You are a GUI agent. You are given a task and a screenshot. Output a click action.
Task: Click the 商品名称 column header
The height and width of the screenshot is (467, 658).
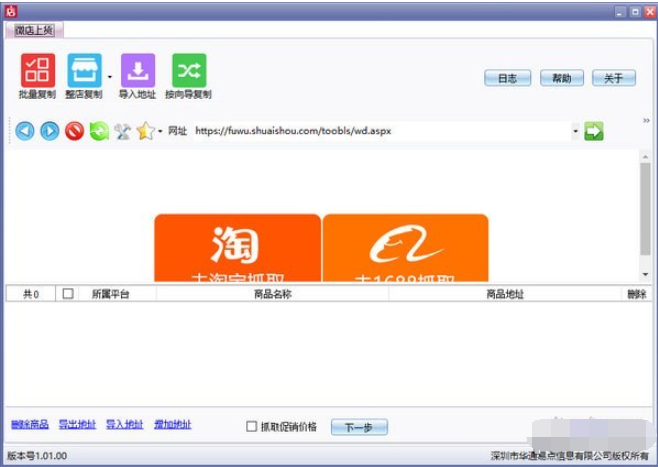[272, 294]
